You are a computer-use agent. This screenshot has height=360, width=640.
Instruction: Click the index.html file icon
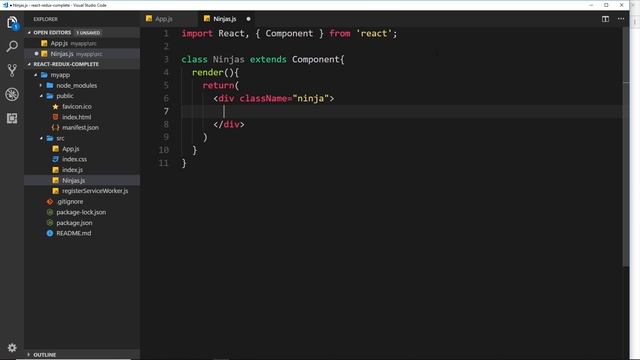(56, 117)
